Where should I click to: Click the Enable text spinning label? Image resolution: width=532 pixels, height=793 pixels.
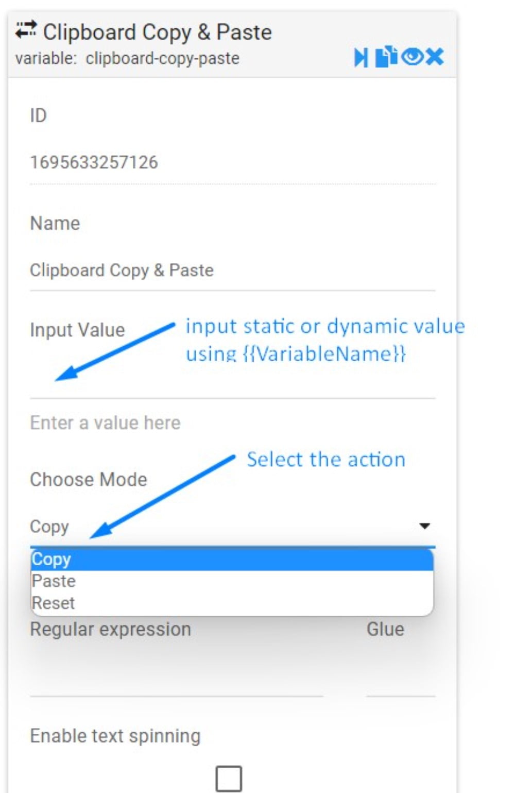[x=115, y=736]
